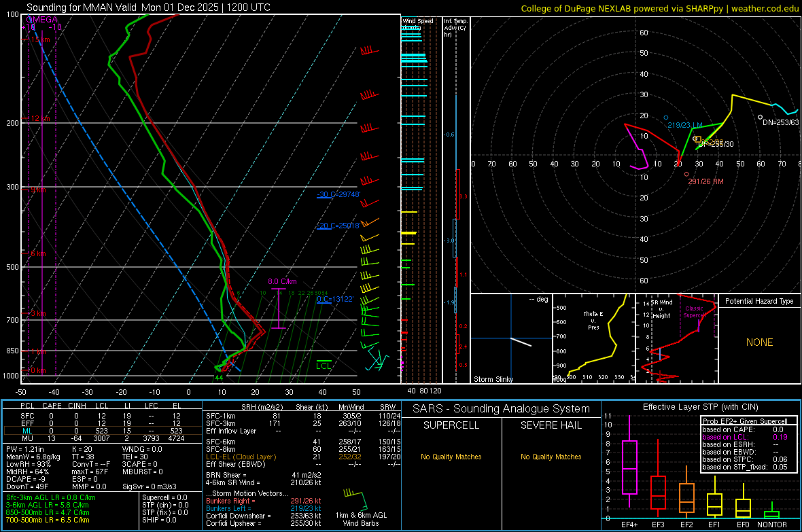Click 'Effective Layer STP (with CIN)' chart title
This screenshot has width=802, height=532.
click(700, 407)
